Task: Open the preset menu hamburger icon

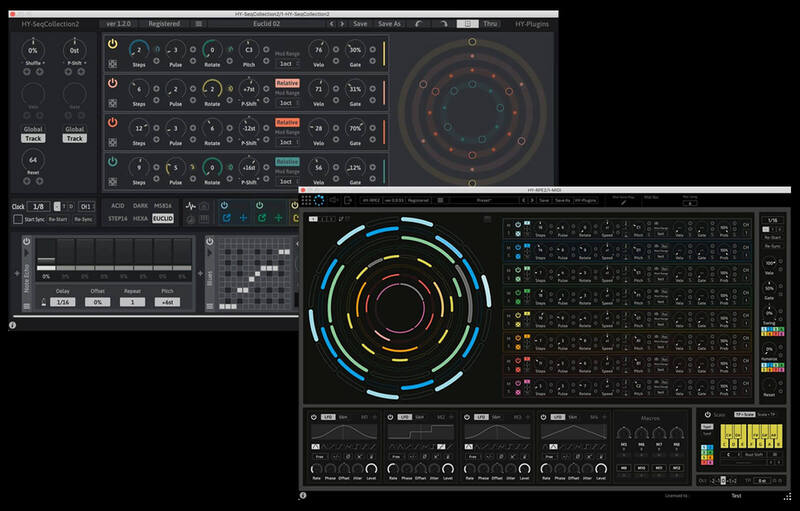Action: tap(199, 22)
